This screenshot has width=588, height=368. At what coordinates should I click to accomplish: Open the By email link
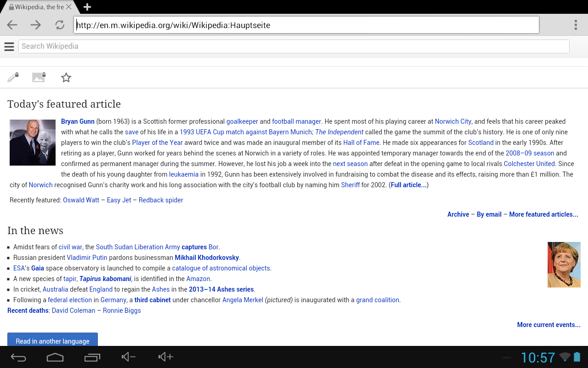489,214
